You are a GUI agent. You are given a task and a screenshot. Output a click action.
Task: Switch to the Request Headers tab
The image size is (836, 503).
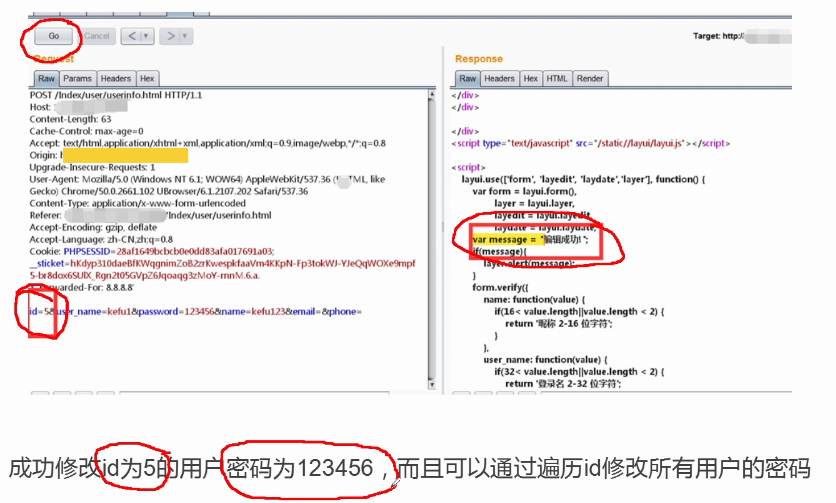click(x=116, y=78)
